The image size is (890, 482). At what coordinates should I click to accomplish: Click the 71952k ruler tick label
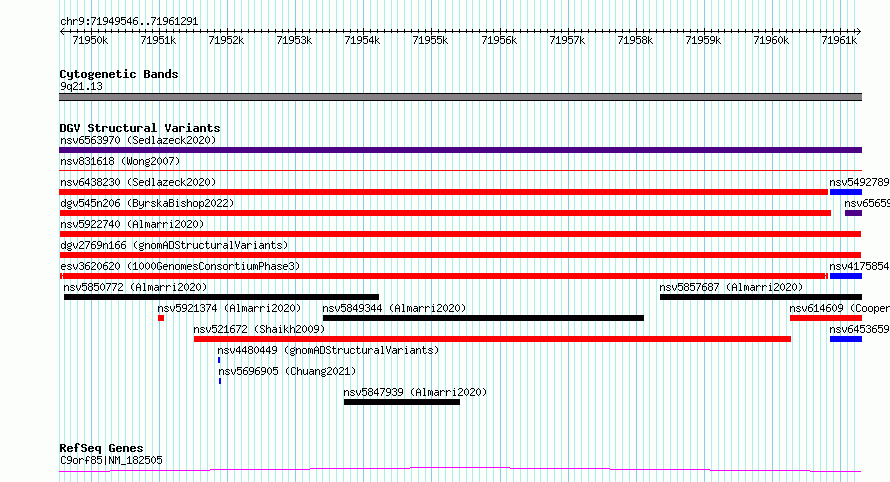pyautogui.click(x=226, y=40)
